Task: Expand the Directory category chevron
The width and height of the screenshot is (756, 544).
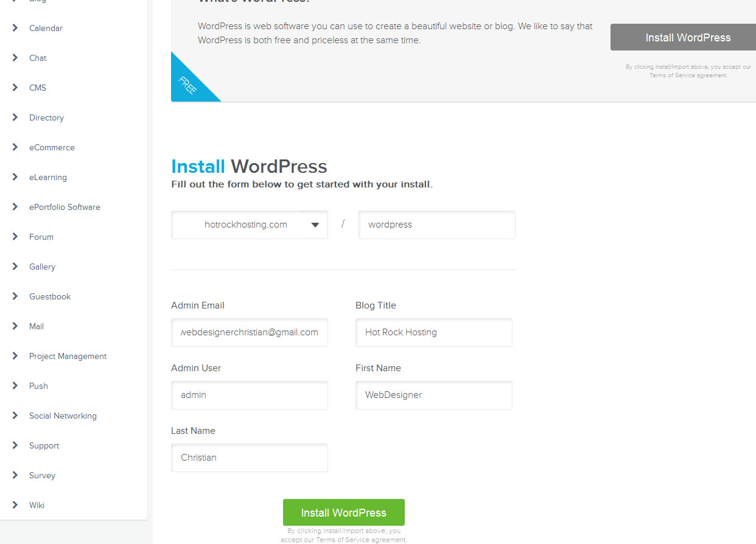Action: pos(15,117)
